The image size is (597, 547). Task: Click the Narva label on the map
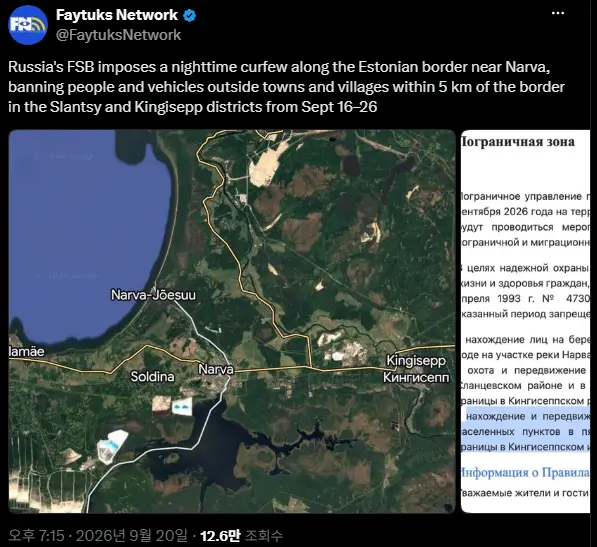pos(216,369)
